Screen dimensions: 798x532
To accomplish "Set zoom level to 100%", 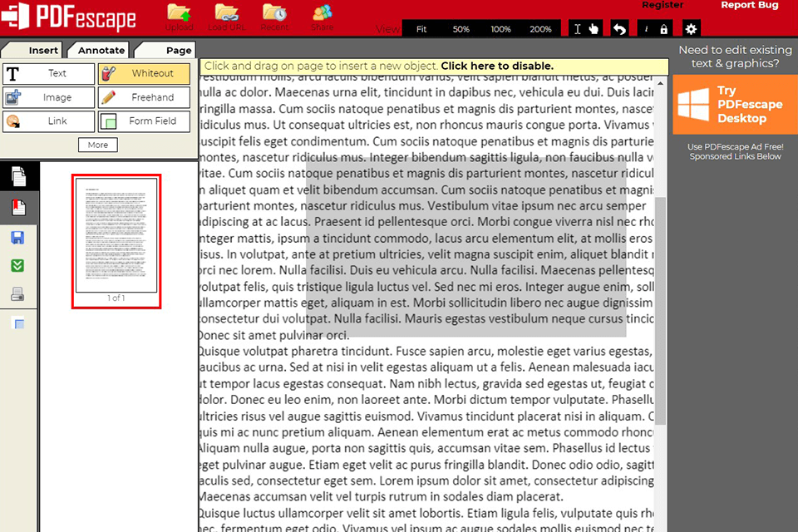I will [x=500, y=28].
